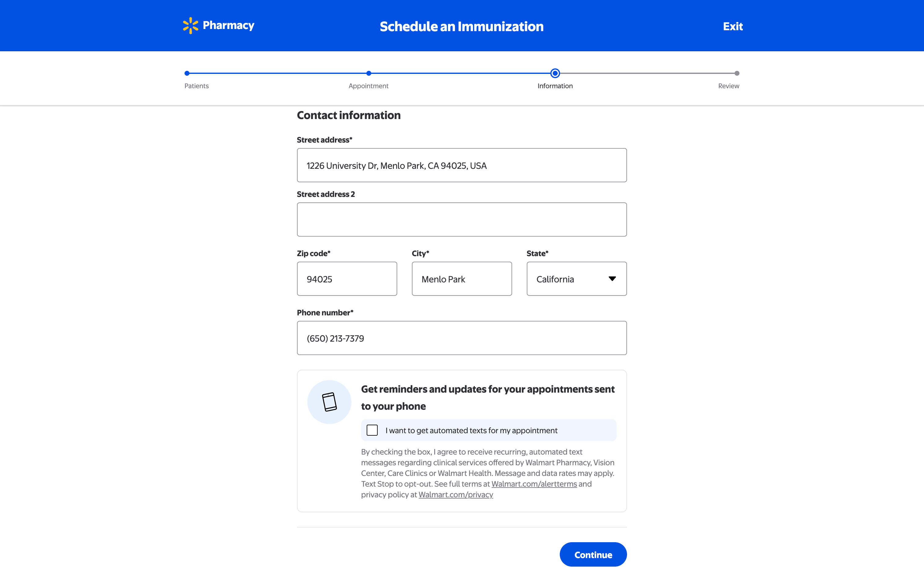
Task: Click the State dropdown arrow icon
Action: coord(612,278)
